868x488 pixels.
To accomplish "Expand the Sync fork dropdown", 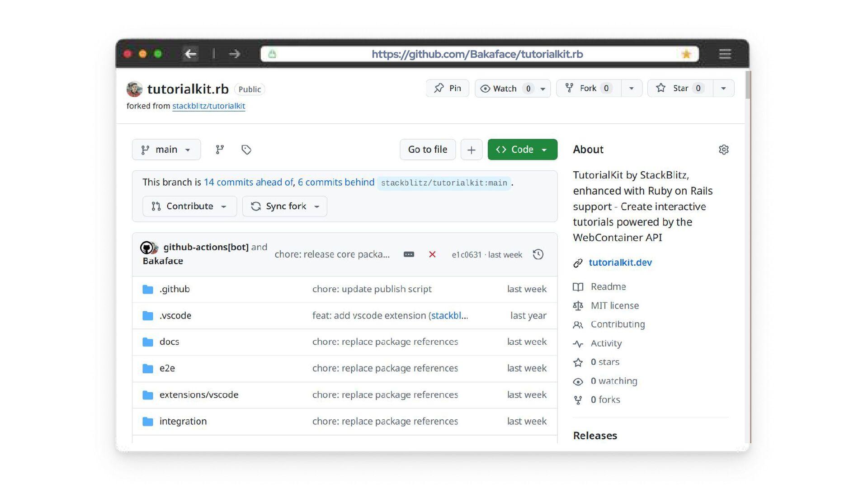I will pyautogui.click(x=285, y=206).
